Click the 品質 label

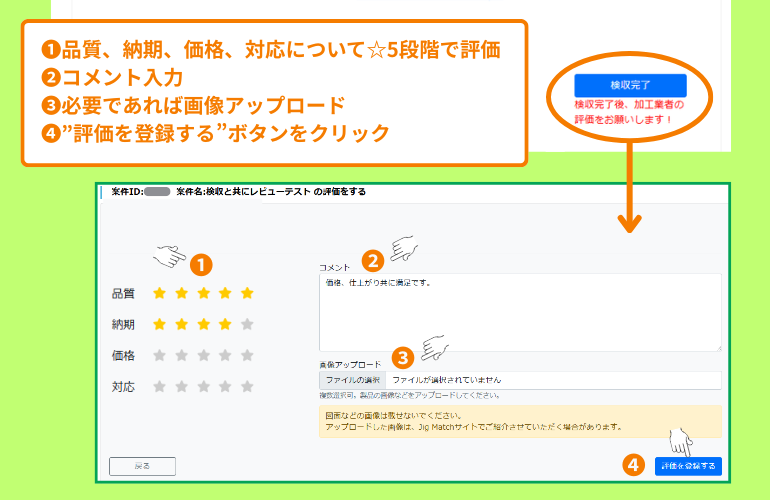tap(123, 294)
